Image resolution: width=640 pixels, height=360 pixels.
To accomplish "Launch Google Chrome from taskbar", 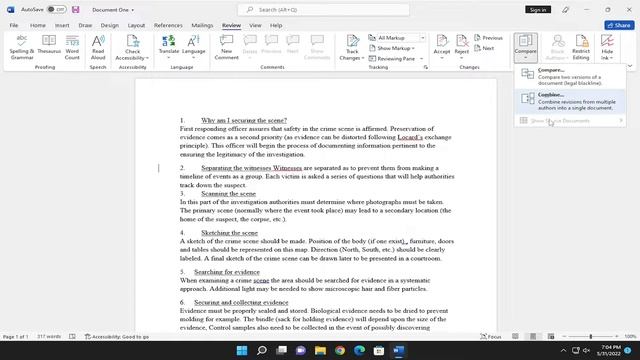I will click(x=340, y=351).
